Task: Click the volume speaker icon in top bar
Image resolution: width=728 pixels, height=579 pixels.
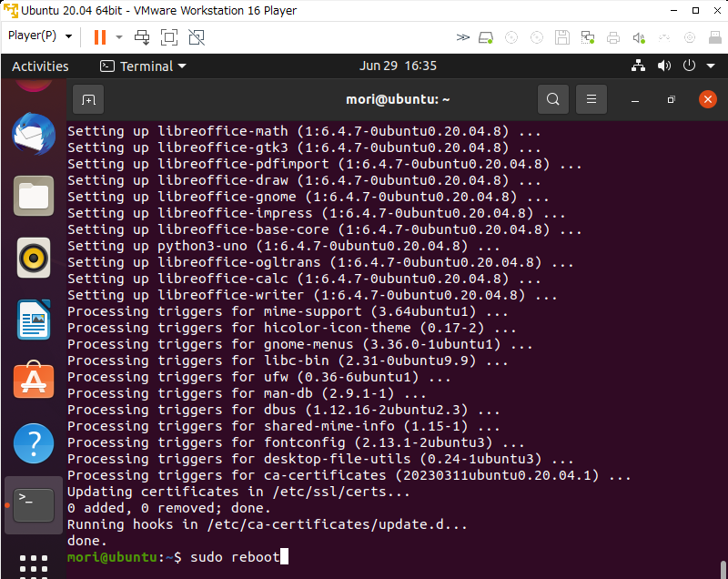Action: [664, 66]
